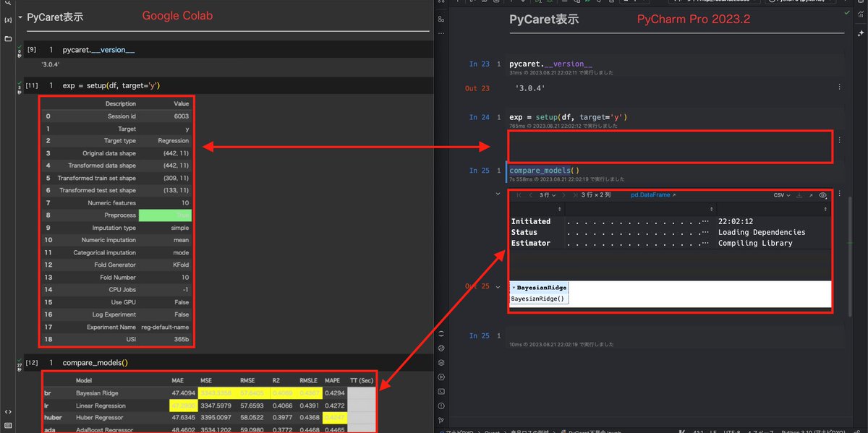This screenshot has height=433, width=868.
Task: Open PyCharm Python Console icon
Action: coord(441,348)
